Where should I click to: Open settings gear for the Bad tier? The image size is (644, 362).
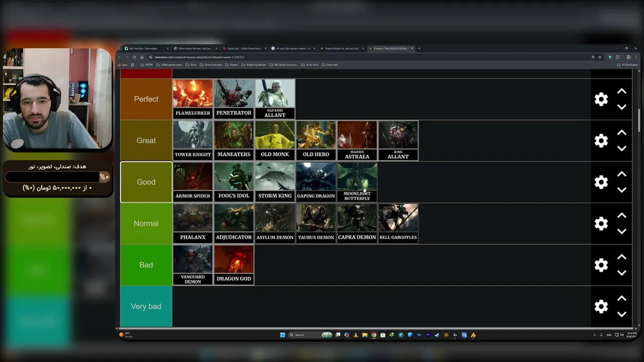[601, 265]
